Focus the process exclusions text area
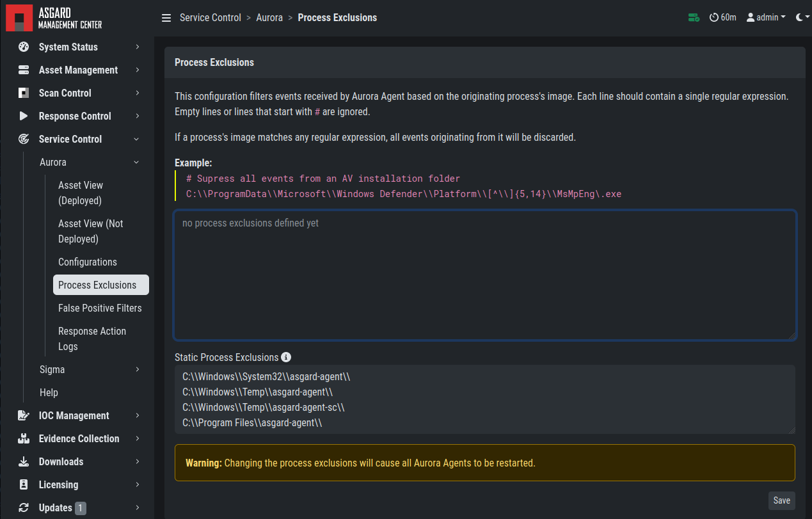 [485, 275]
